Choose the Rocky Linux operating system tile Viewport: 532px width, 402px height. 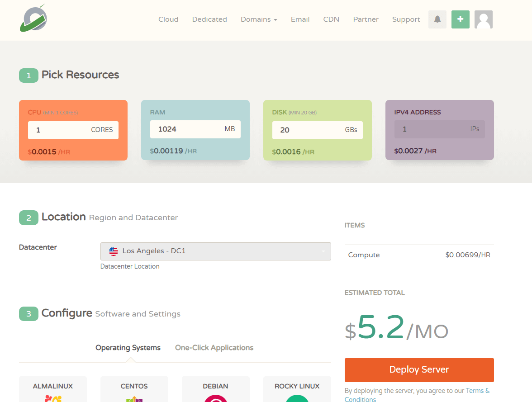click(x=297, y=390)
